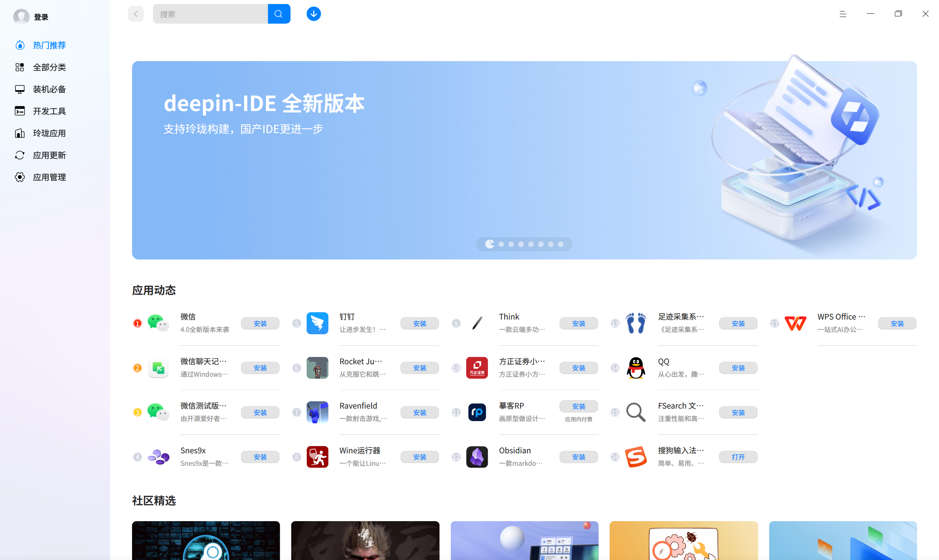Open the Wine运行器 app icon
939x560 pixels.
[x=317, y=457]
